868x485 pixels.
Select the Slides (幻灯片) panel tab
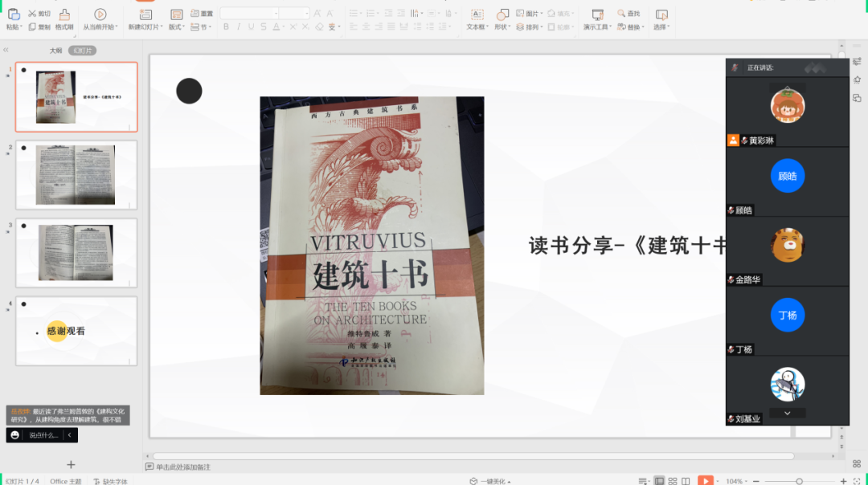click(x=82, y=51)
